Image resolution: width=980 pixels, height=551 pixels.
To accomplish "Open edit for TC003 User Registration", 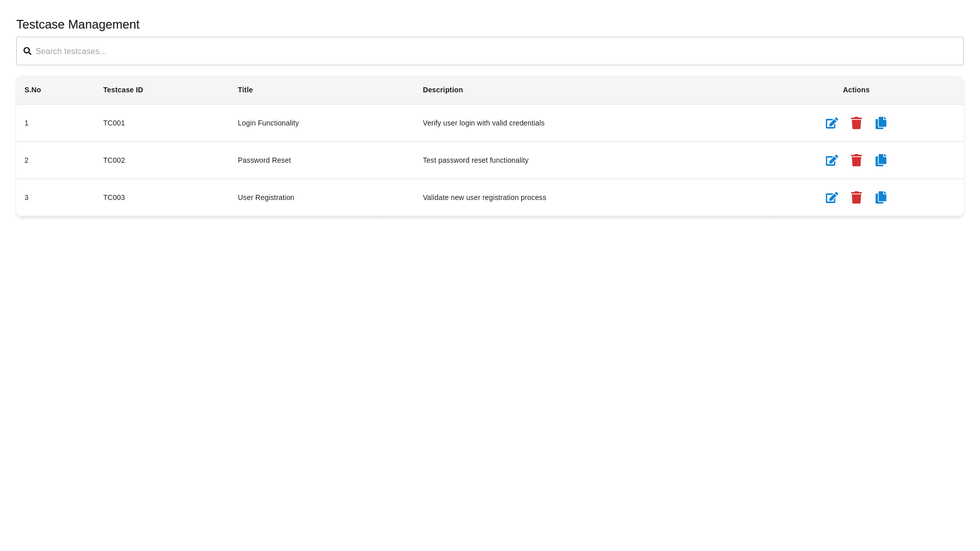I will (831, 197).
